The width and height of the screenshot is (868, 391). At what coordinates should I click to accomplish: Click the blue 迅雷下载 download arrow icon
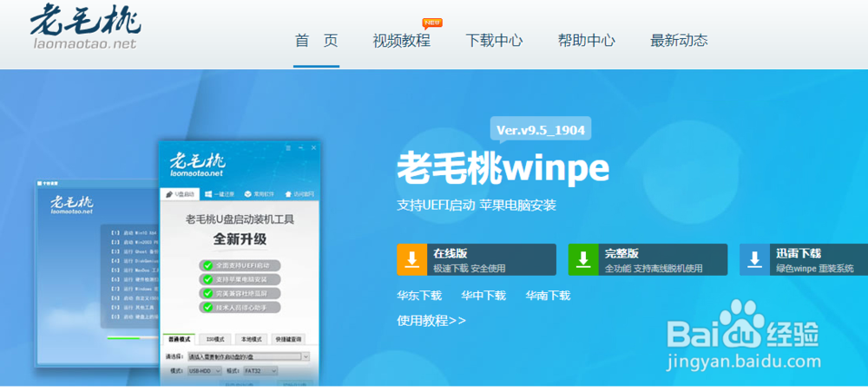click(754, 259)
